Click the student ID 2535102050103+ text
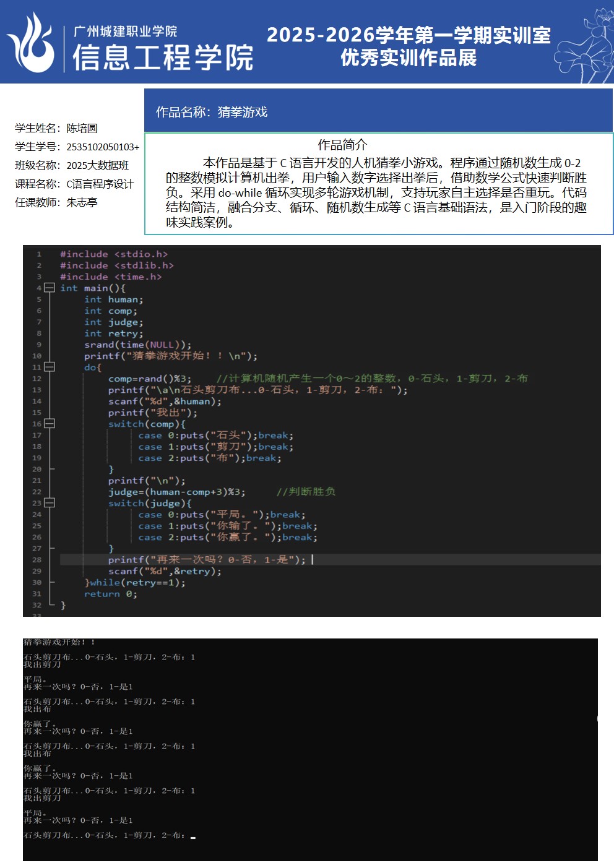614x868 pixels. pos(103,147)
